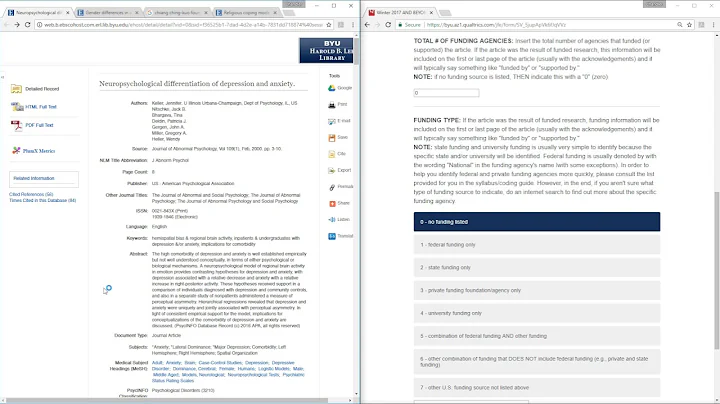Open Cited References (56) link

(31, 195)
